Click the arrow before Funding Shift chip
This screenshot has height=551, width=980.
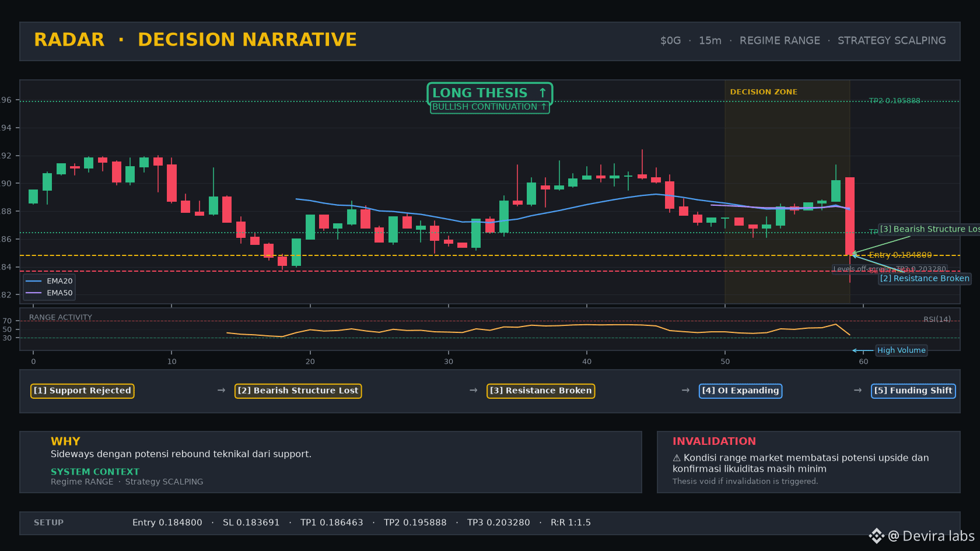[857, 391]
